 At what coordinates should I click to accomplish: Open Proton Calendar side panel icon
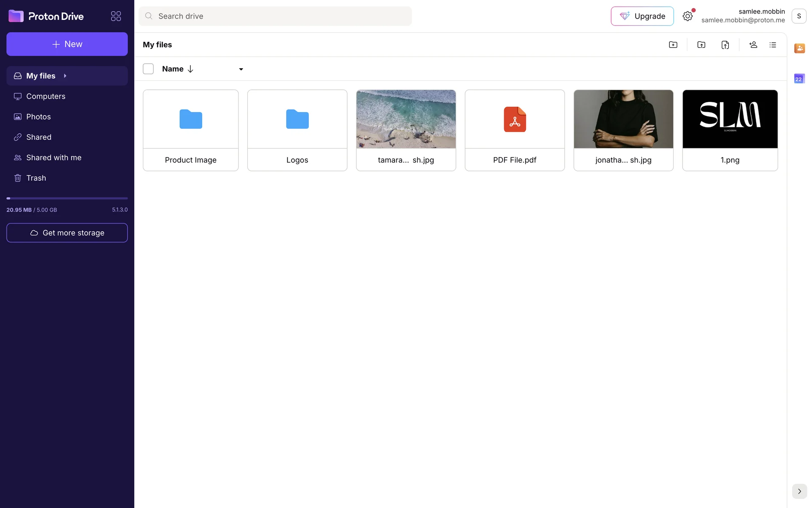point(799,79)
